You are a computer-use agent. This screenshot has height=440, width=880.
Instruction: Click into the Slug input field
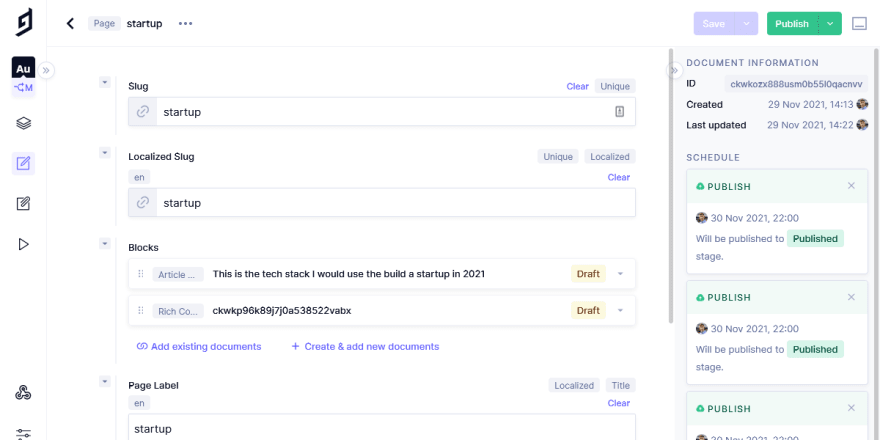point(382,112)
